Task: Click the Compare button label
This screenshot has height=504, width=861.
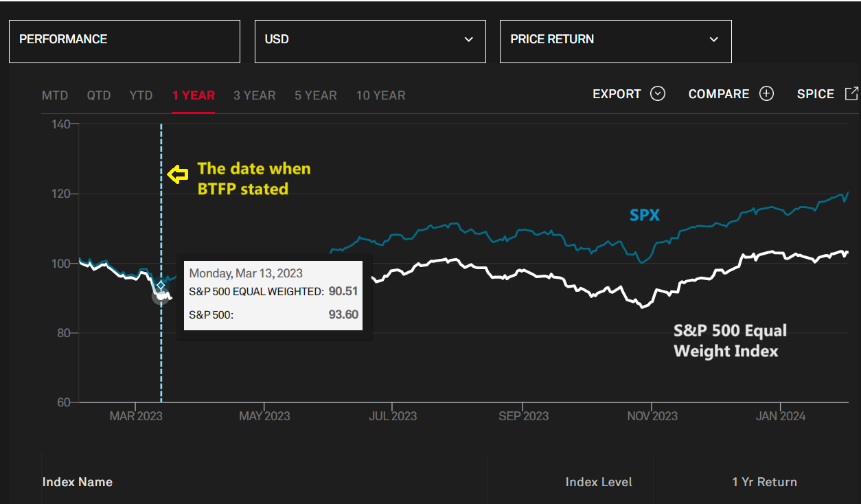Action: click(x=719, y=94)
